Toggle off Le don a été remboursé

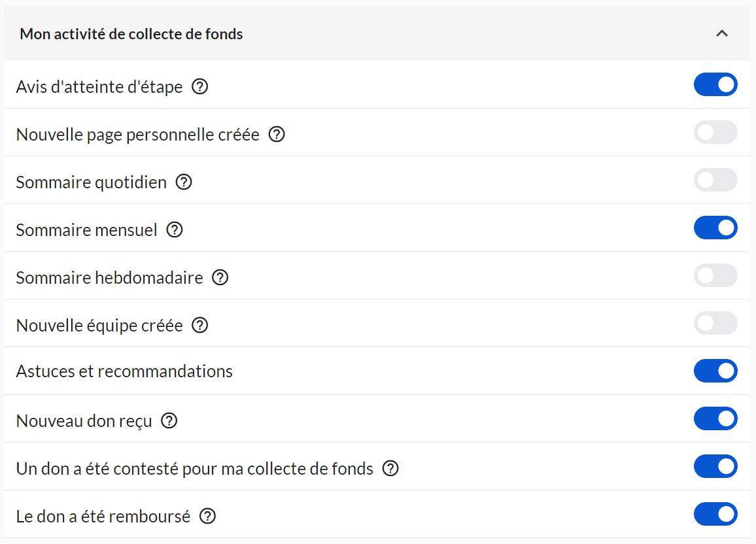click(x=715, y=514)
